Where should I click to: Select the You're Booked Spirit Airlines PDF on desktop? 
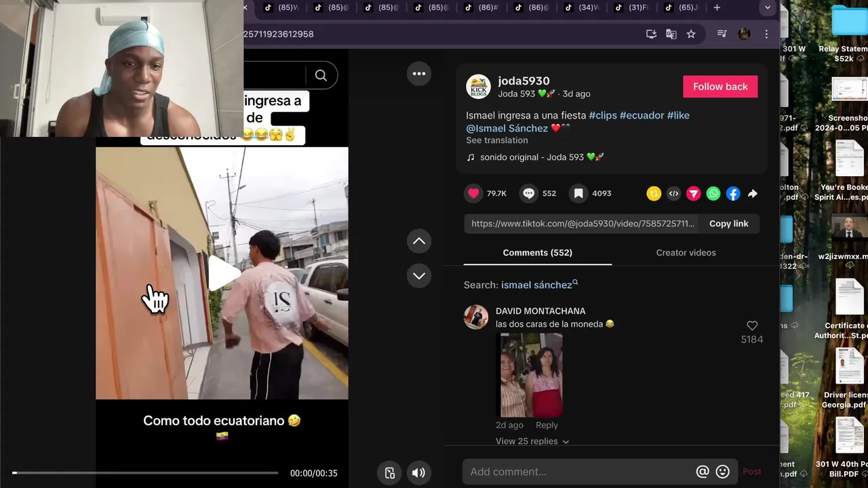[846, 171]
